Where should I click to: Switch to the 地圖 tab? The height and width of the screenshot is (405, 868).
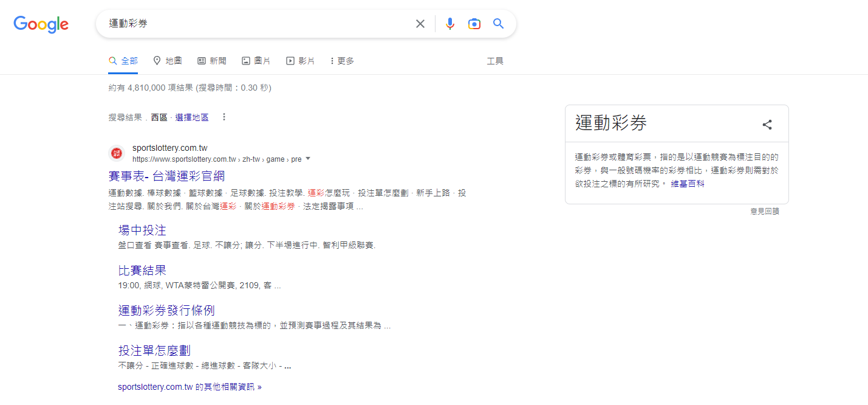pos(168,61)
